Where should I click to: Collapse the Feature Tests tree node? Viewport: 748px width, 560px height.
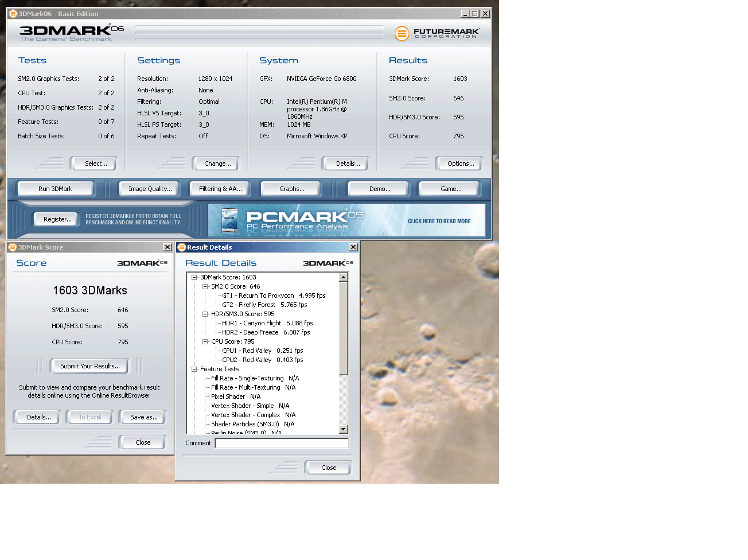click(x=194, y=369)
